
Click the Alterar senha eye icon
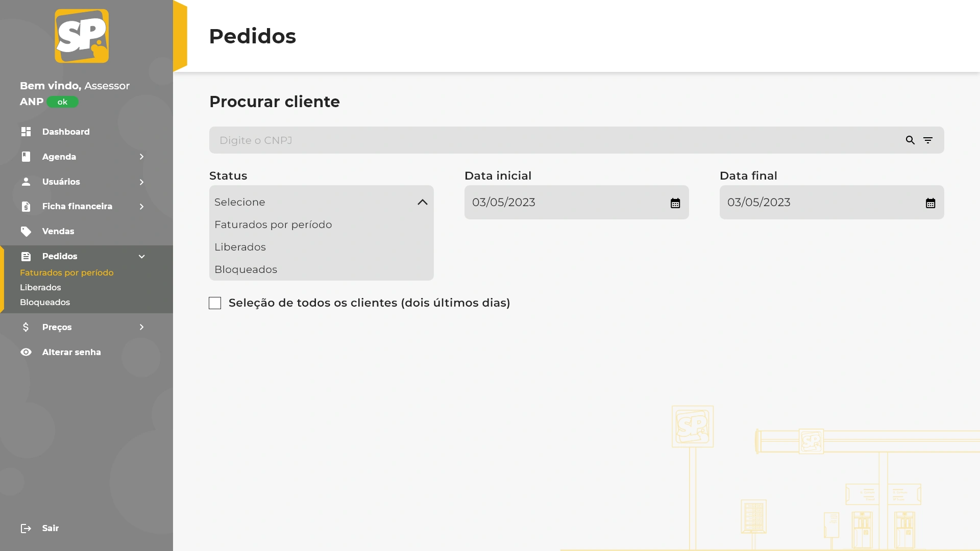26,353
